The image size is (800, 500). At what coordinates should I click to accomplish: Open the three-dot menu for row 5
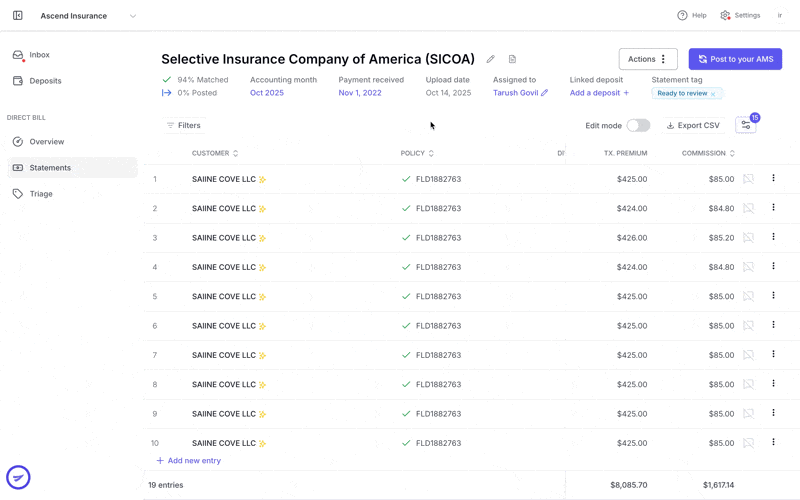coord(773,295)
